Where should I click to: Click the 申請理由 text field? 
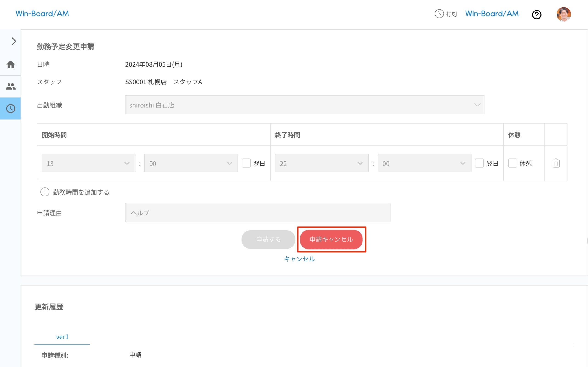coord(257,213)
